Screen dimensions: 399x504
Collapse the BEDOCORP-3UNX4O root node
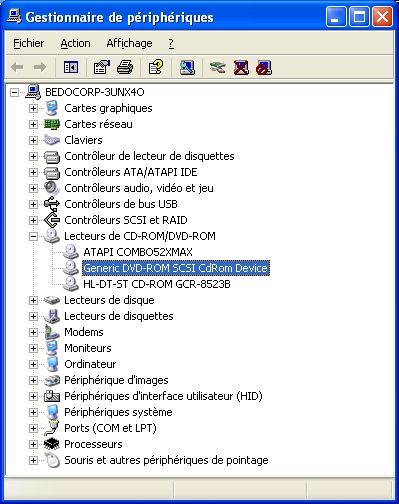14,92
